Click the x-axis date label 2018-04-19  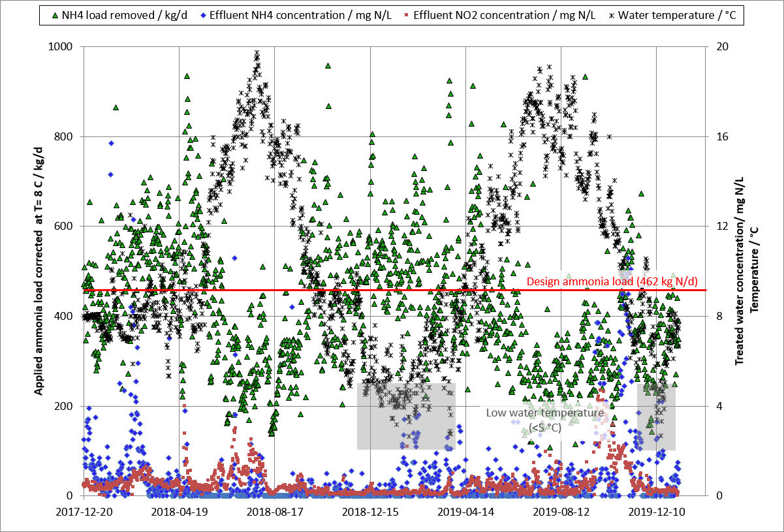pos(179,512)
